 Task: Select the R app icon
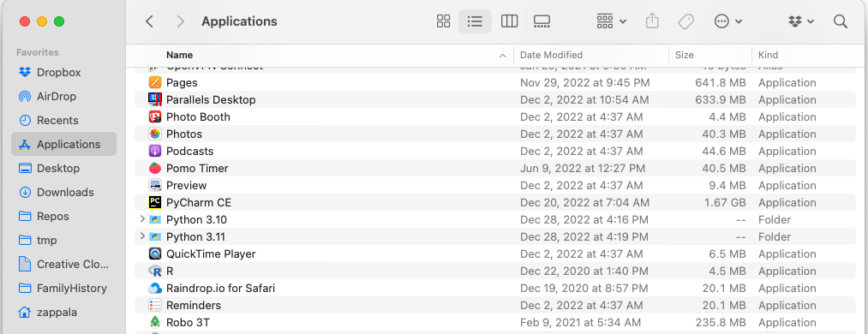(155, 271)
